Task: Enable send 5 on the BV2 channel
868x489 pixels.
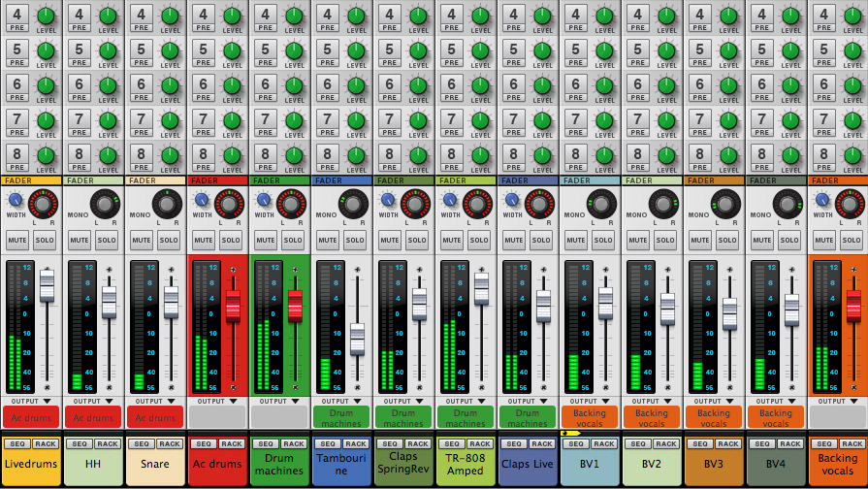Action: click(x=637, y=49)
